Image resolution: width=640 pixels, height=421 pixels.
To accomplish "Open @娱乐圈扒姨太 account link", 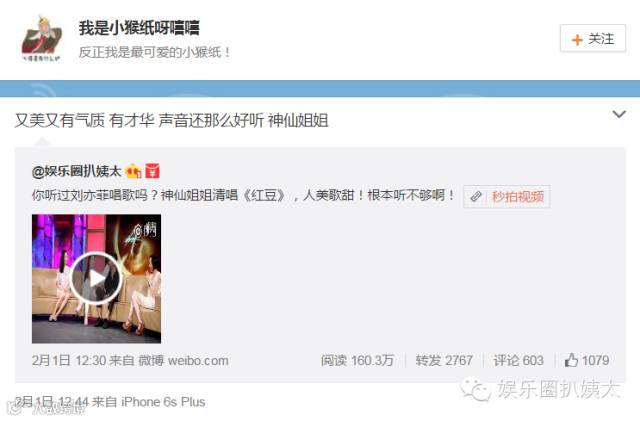I will (x=77, y=171).
